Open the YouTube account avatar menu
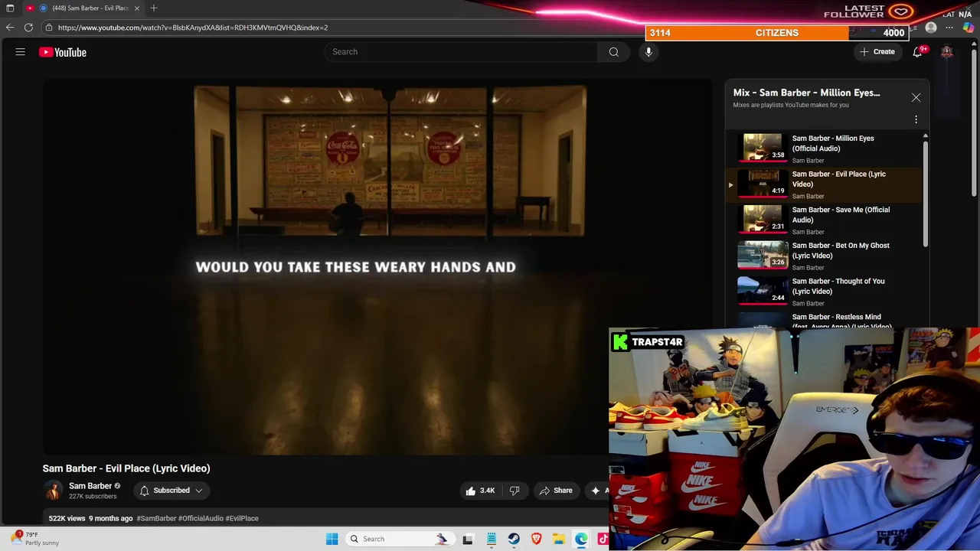 point(947,52)
